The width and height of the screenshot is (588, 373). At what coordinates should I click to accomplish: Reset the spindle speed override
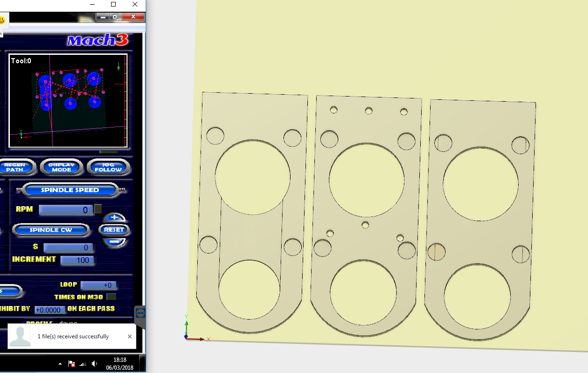coord(114,230)
